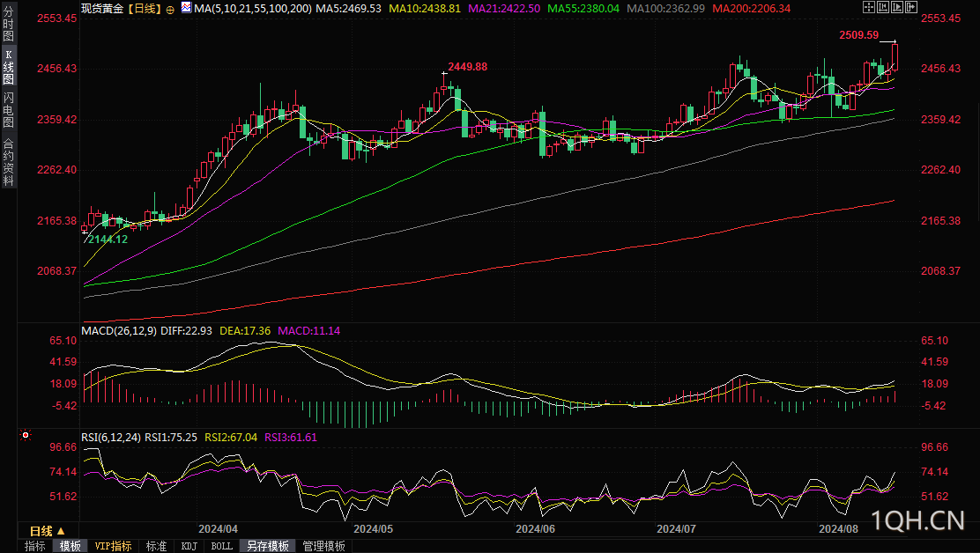
Task: Click the circled plus icon beside 日线 title
Action: pos(170,10)
